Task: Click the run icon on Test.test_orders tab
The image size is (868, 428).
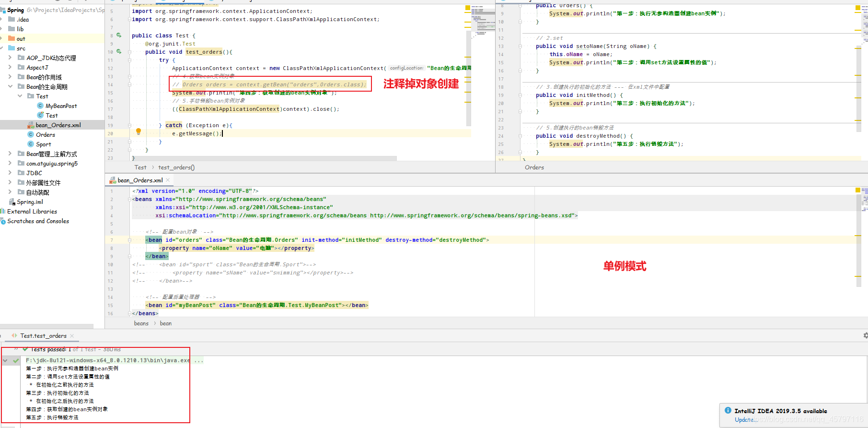Action: pyautogui.click(x=15, y=335)
